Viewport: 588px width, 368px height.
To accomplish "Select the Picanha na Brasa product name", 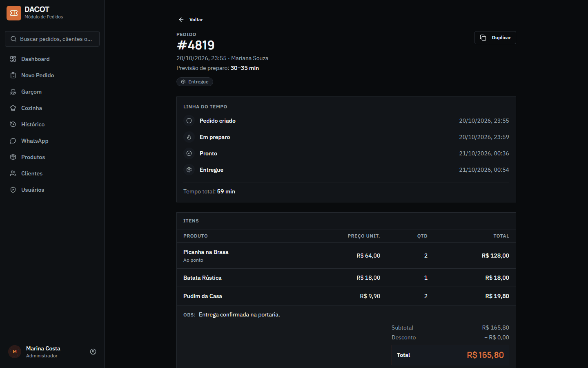I will pos(206,252).
